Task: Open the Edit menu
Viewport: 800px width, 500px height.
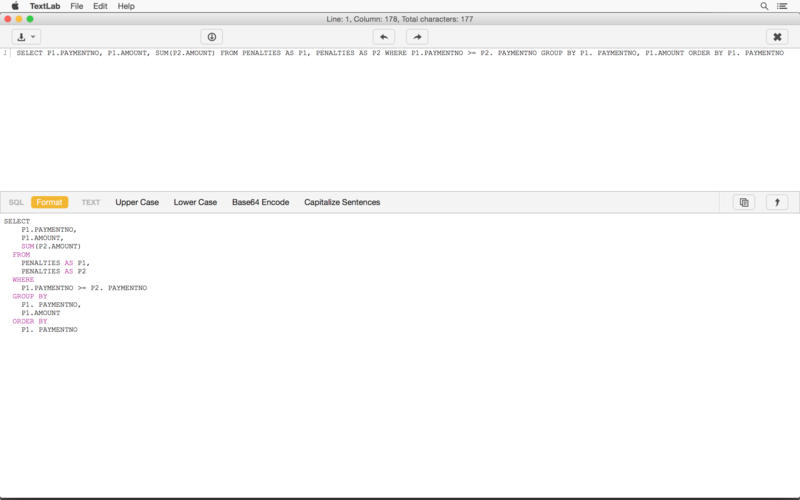Action: click(100, 6)
